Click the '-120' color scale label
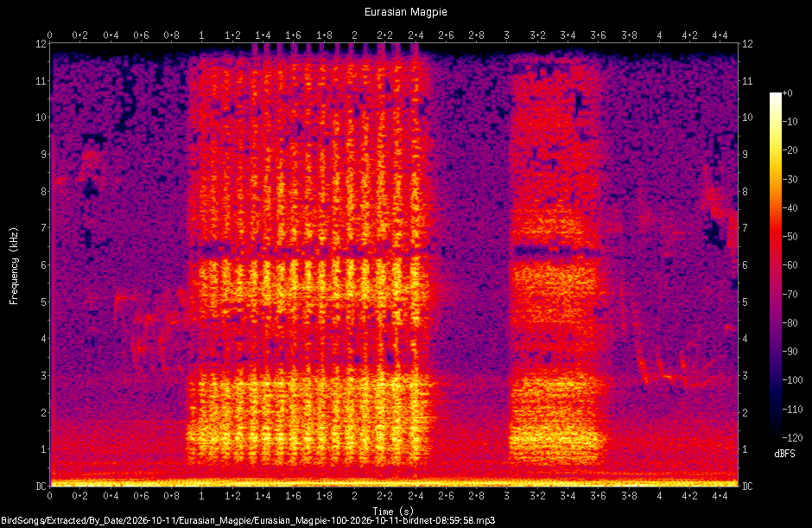812x528 pixels. [792, 438]
